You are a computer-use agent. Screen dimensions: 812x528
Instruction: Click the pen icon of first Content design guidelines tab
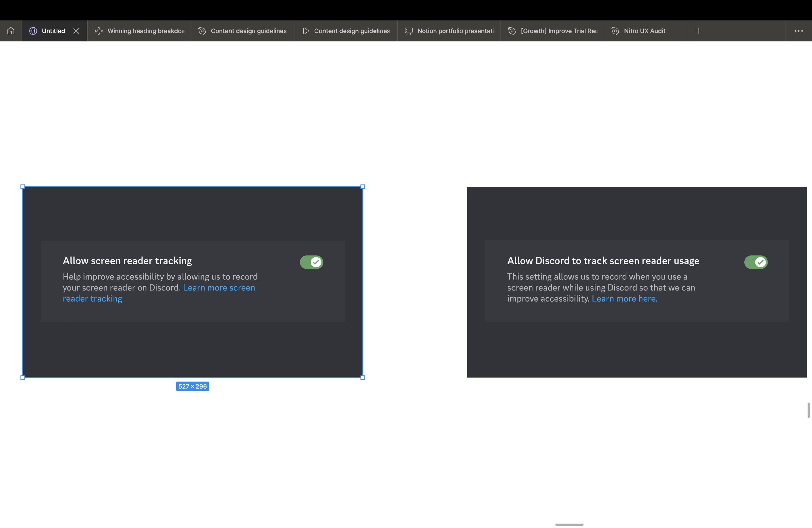pos(202,31)
